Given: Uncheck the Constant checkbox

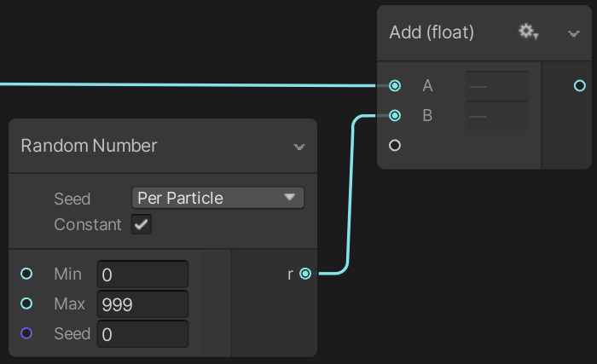Looking at the screenshot, I should 141,225.
